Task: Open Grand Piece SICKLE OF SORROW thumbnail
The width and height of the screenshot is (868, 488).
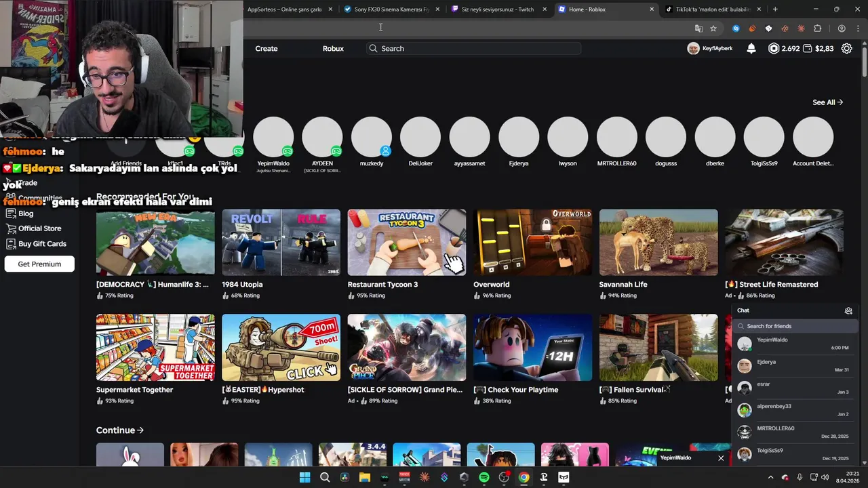Action: click(407, 347)
